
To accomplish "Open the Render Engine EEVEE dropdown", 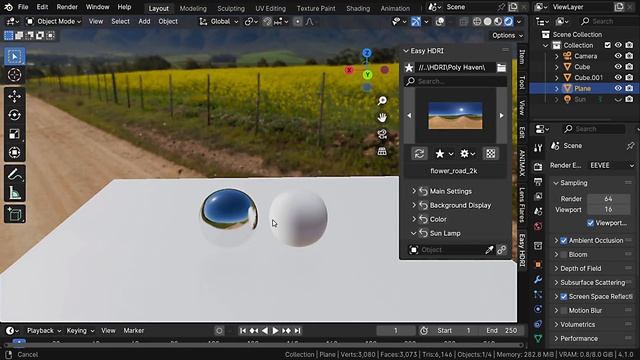I will pyautogui.click(x=611, y=165).
